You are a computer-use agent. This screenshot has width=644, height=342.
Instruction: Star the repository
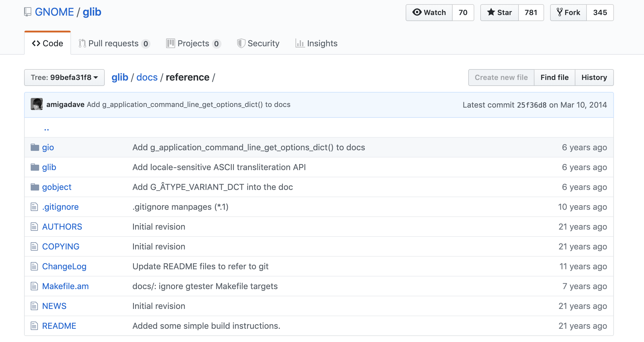(500, 13)
